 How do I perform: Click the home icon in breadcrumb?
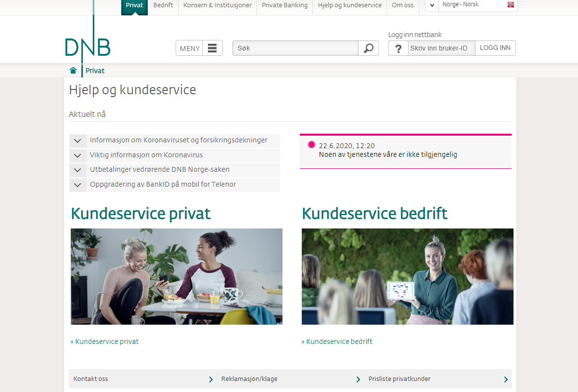[73, 71]
